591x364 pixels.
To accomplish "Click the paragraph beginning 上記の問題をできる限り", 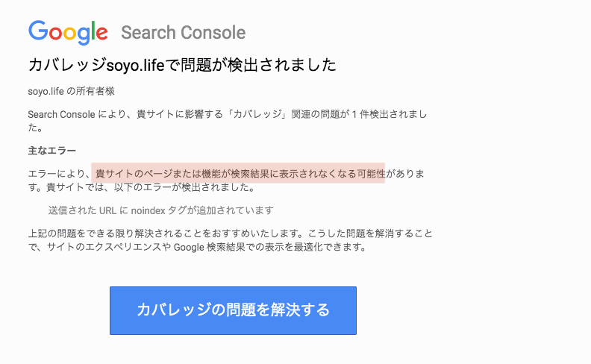I will click(230, 240).
